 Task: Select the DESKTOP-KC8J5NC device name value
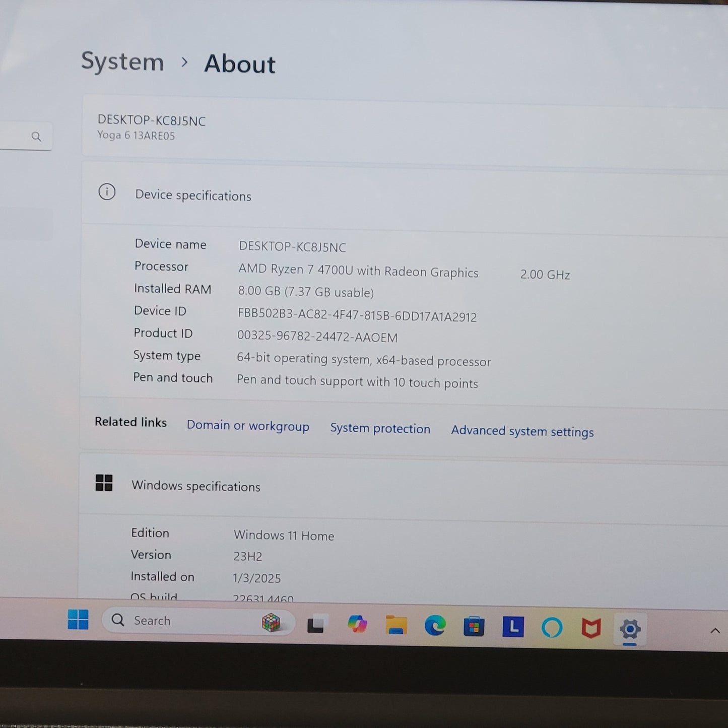click(292, 247)
